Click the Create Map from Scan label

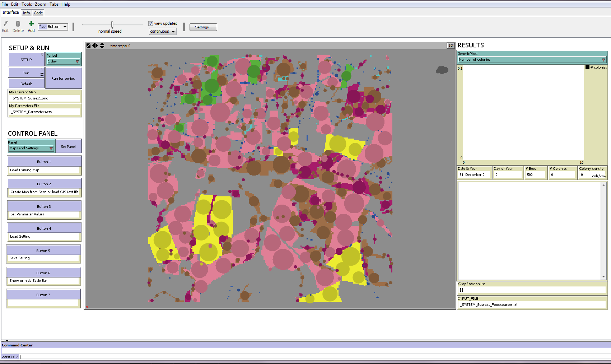[x=45, y=192]
